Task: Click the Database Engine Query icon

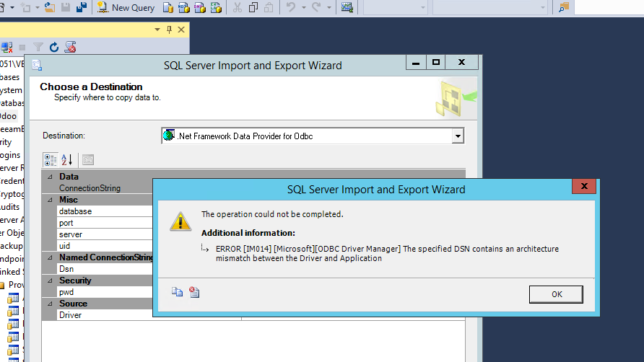Action: pos(167,7)
